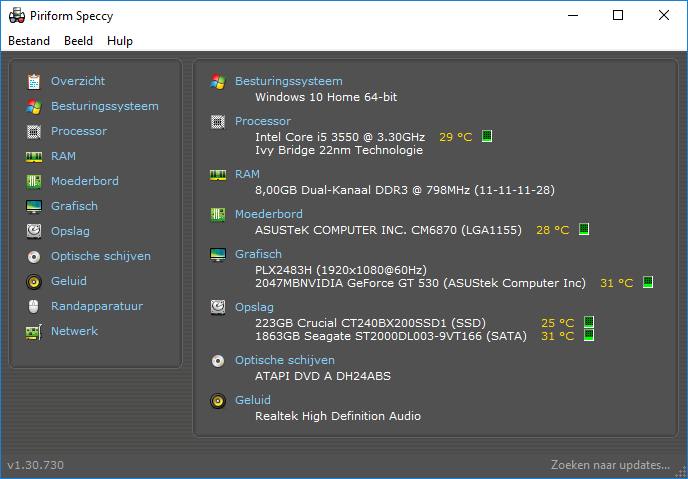
Task: Click Realtek High Definition Audio text
Action: coord(338,416)
